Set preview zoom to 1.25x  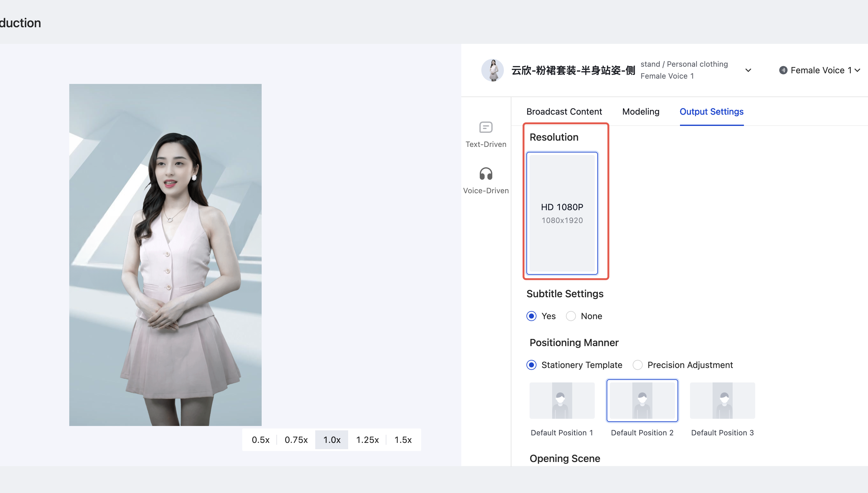(x=367, y=439)
